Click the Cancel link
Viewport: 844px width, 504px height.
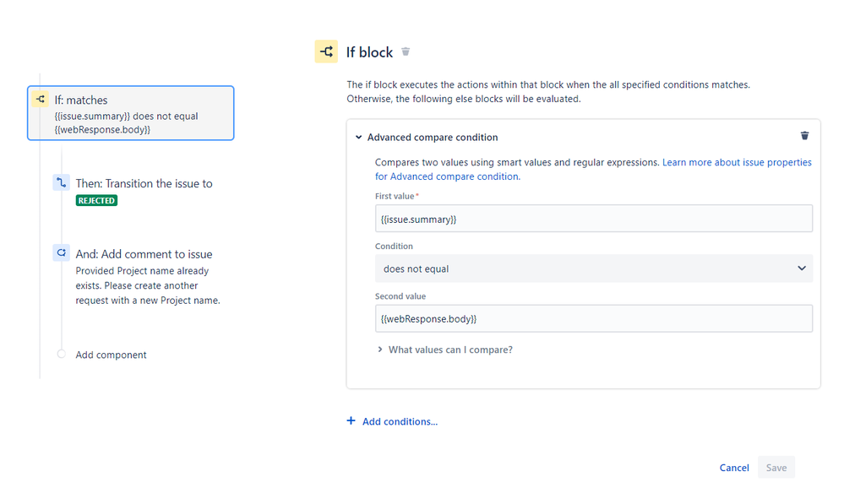point(734,468)
